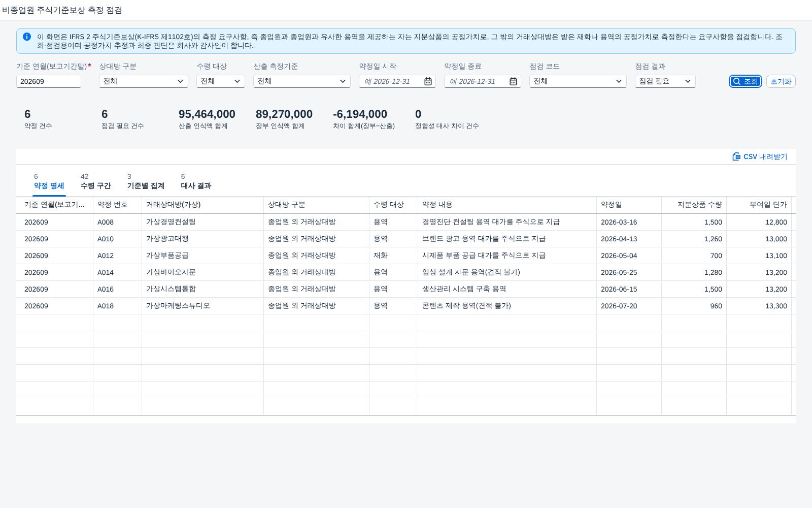Click the date cell 2026-03-16
The image size is (812, 508).
click(629, 222)
